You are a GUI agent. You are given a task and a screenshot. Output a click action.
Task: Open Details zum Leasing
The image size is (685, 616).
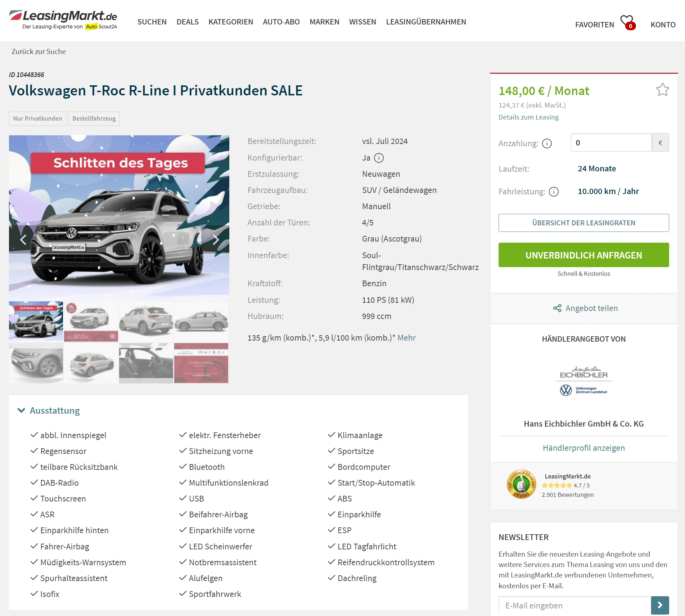click(x=528, y=117)
